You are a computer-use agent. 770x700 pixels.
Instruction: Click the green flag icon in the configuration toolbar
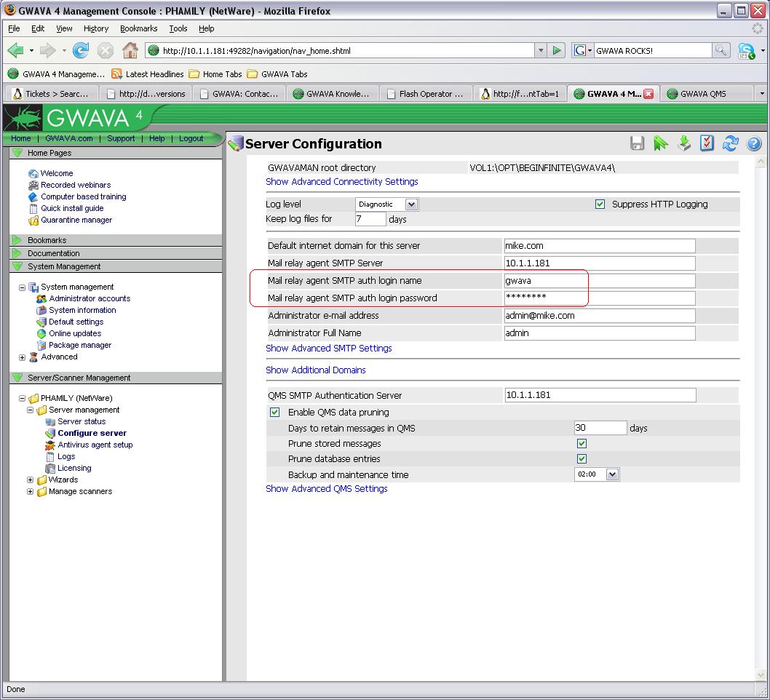click(x=661, y=143)
